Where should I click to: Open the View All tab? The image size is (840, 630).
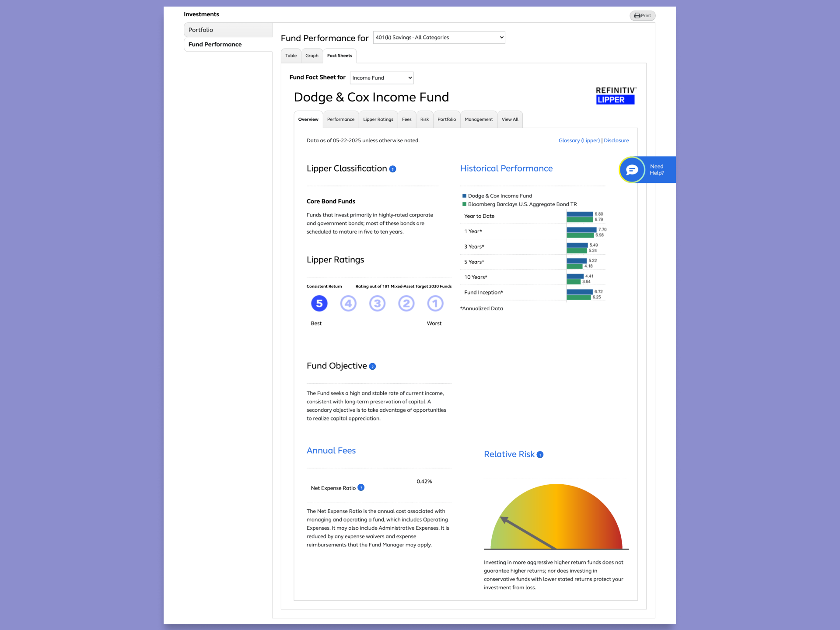click(510, 119)
